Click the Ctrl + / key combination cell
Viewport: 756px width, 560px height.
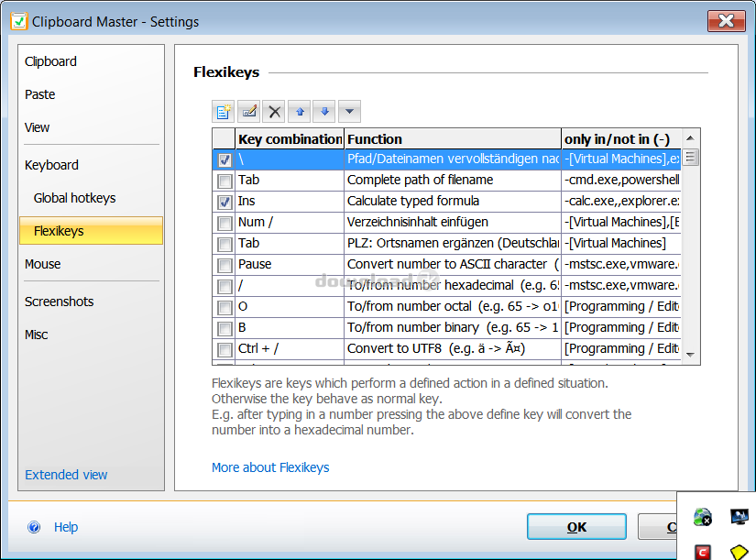290,349
